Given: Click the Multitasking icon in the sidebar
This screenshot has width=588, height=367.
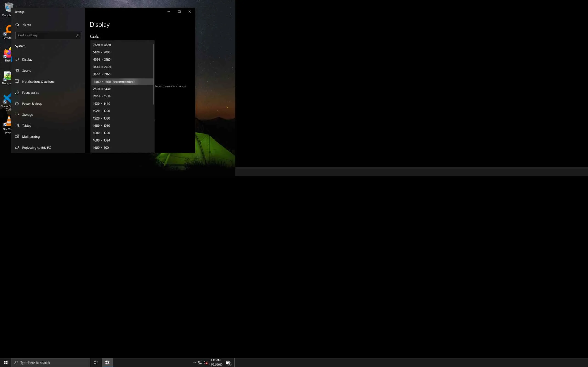Looking at the screenshot, I should click(x=17, y=136).
